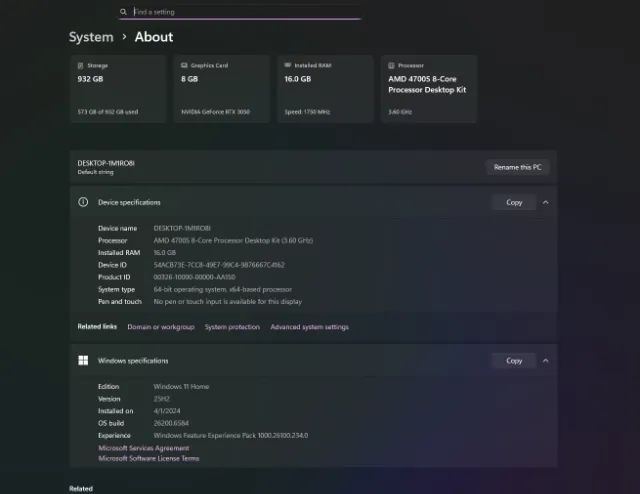The image size is (640, 494).
Task: Click the Device ID value
Action: (x=219, y=265)
